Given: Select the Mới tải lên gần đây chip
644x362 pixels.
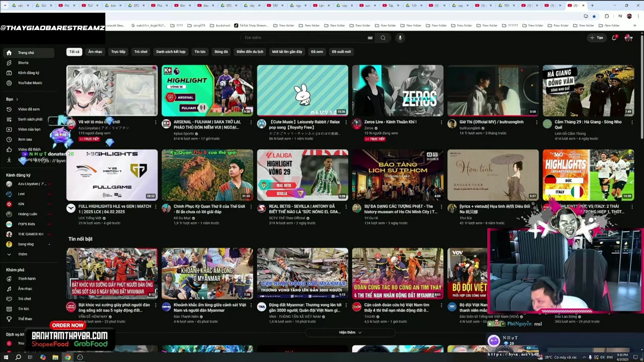Looking at the screenshot, I should (287, 52).
